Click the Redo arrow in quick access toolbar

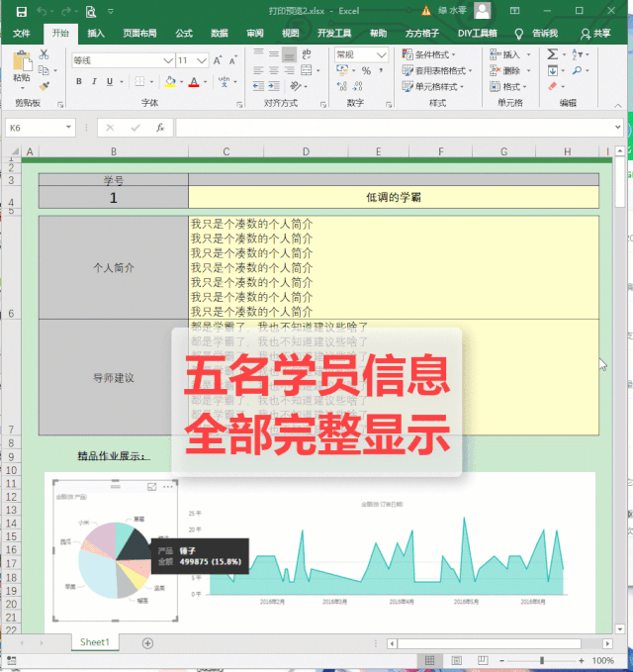click(66, 12)
